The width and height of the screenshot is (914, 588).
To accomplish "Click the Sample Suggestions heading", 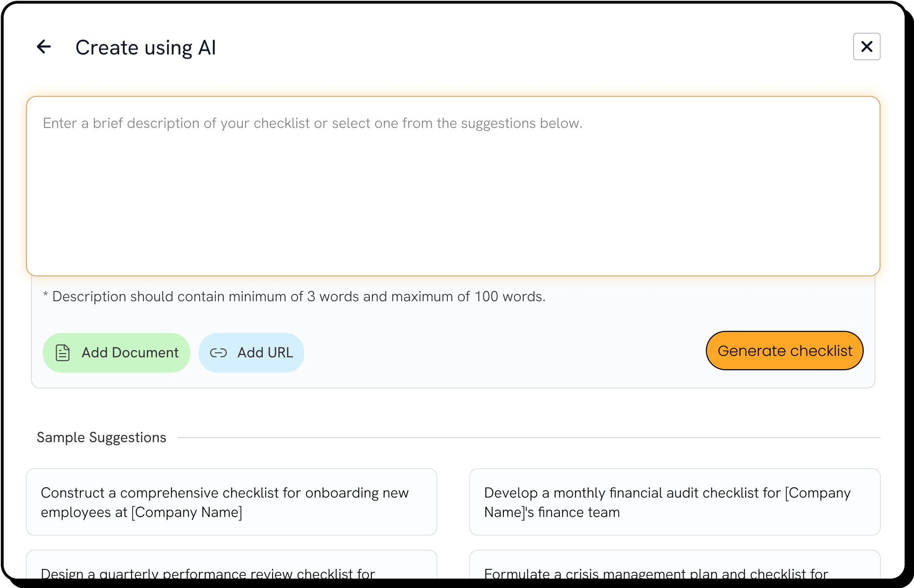I will tap(101, 437).
